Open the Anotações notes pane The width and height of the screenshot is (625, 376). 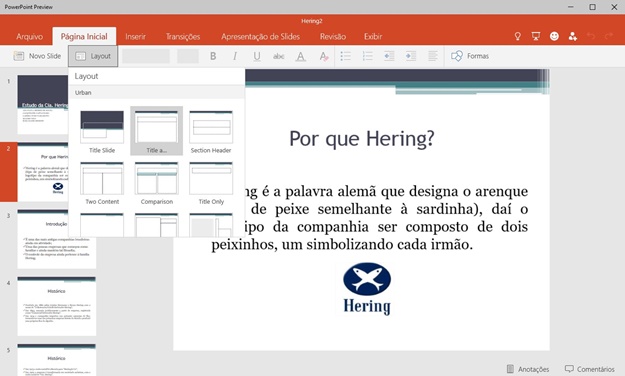click(527, 369)
